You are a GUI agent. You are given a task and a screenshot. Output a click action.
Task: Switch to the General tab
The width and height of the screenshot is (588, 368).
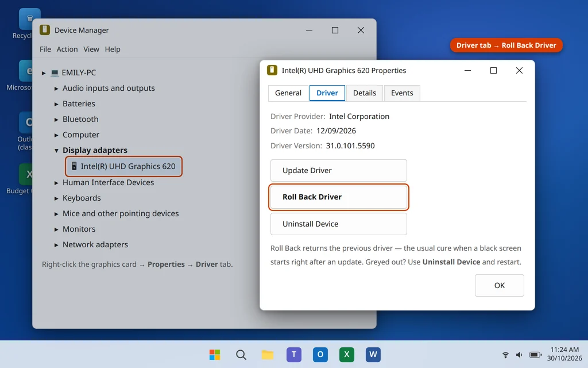[x=288, y=93]
